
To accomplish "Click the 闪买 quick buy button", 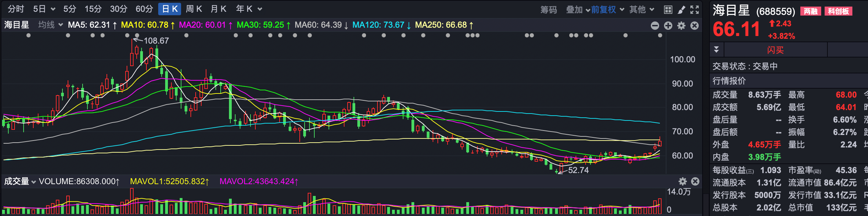I will coord(775,50).
